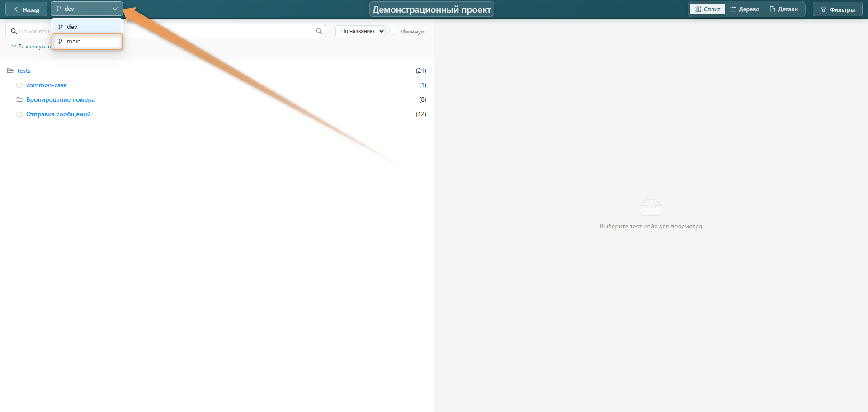
Task: Collapse the dev branch selector chevron
Action: click(x=115, y=9)
